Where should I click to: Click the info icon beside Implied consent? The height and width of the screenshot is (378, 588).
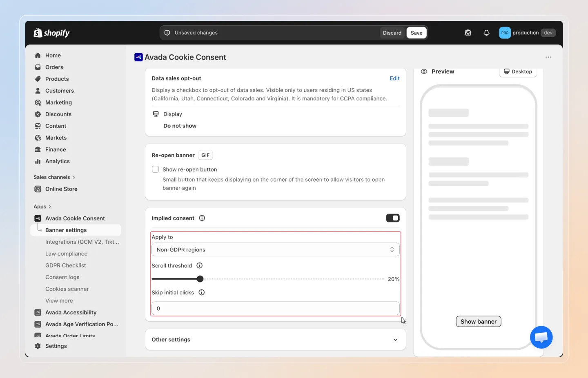[x=202, y=218]
